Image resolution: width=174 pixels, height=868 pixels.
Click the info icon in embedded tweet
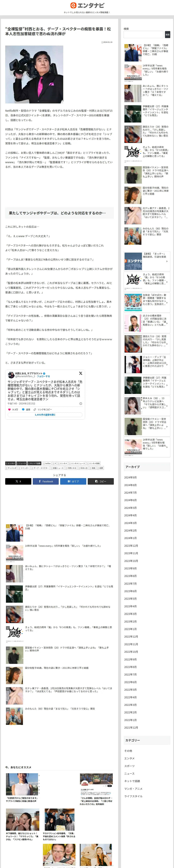coord(80,403)
